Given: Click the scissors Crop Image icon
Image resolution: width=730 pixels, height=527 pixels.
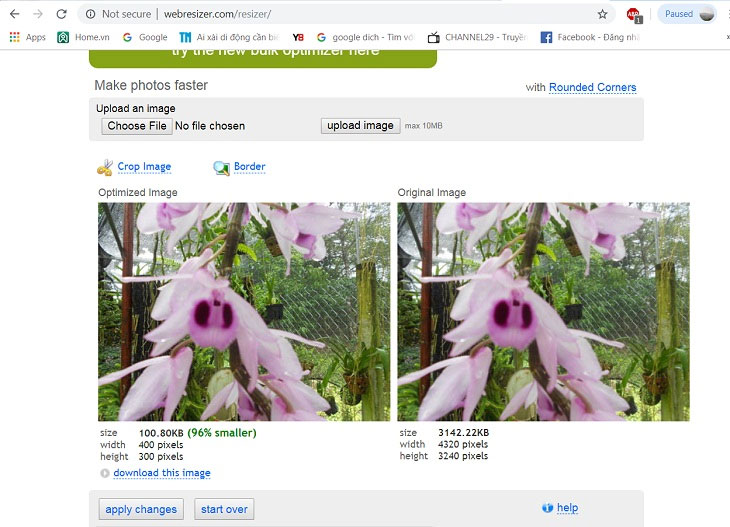Looking at the screenshot, I should coord(105,167).
